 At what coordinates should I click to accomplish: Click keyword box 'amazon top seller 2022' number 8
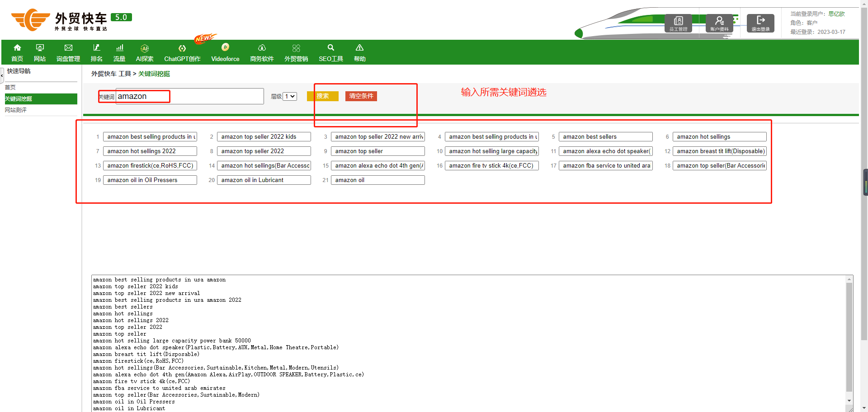(264, 151)
